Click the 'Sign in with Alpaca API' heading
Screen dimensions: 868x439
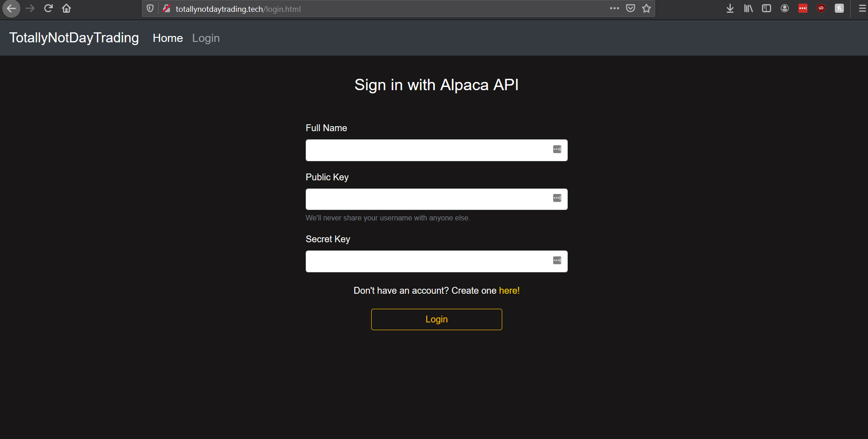(437, 85)
